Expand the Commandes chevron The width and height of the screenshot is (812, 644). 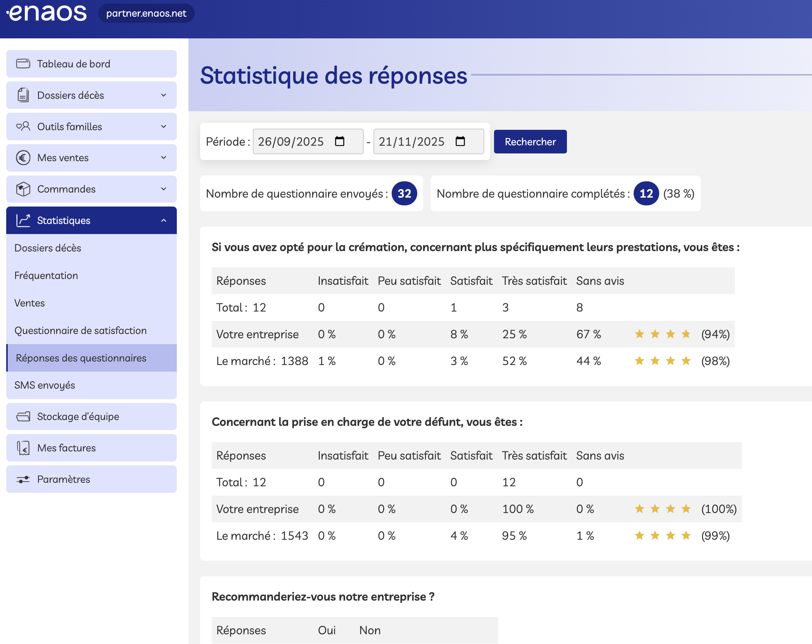(x=164, y=189)
